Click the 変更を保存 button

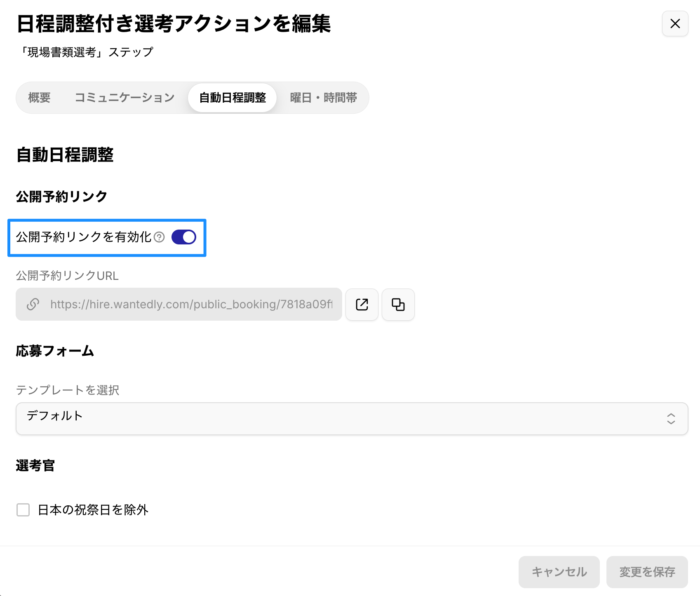tap(647, 572)
